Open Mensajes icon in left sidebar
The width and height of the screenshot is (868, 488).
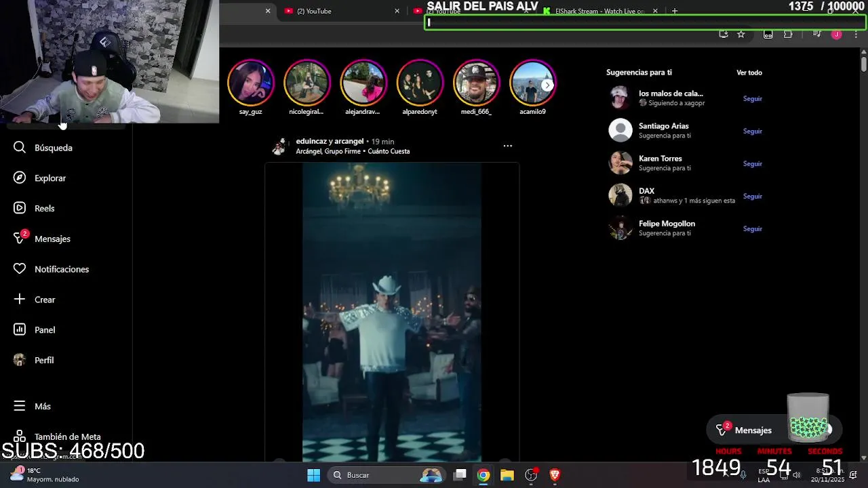(x=20, y=239)
